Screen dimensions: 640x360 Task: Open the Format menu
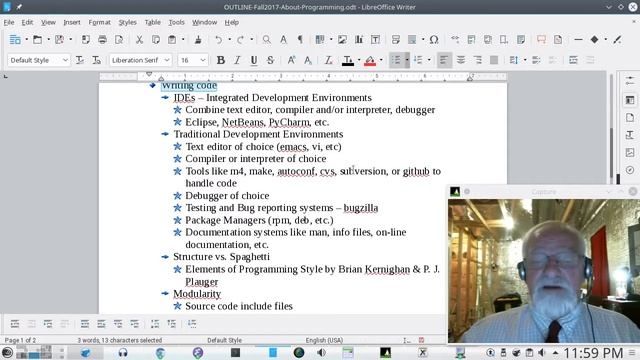99,22
